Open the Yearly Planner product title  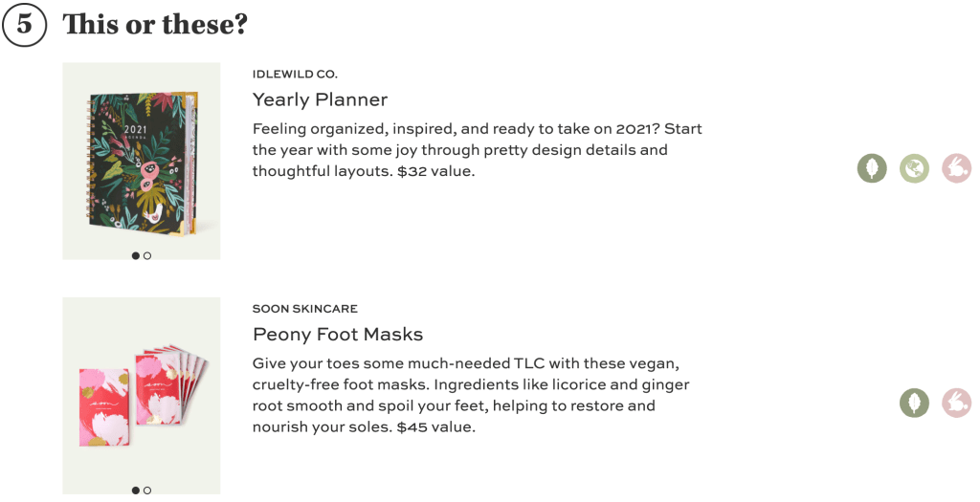[320, 99]
